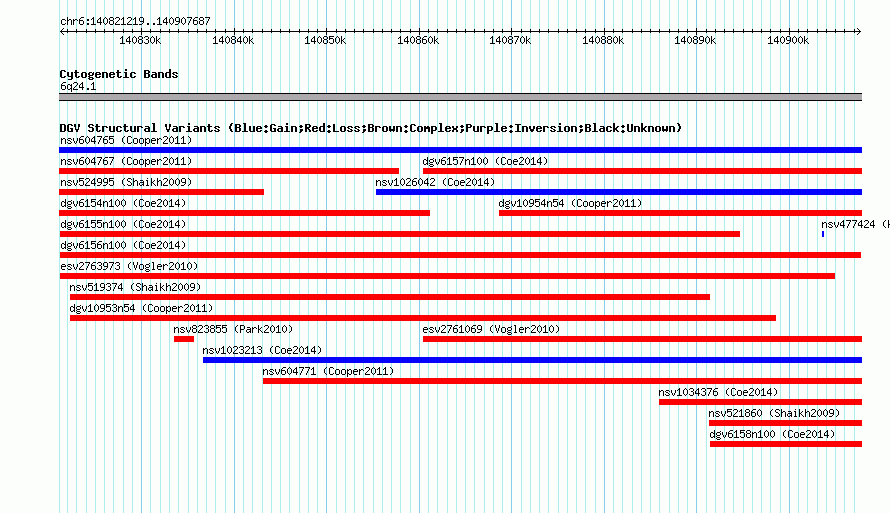This screenshot has width=890, height=513.
Task: Select the nsv524995 (Shaikh2009) loss bar
Action: point(161,192)
